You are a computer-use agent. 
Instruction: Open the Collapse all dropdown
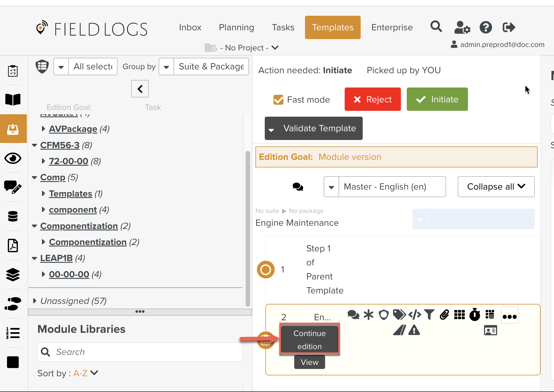pyautogui.click(x=496, y=187)
